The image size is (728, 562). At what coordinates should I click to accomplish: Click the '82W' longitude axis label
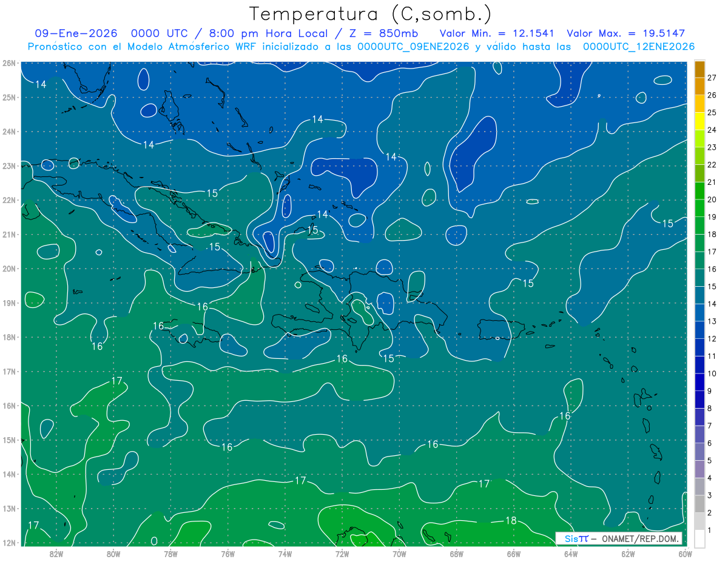click(56, 554)
